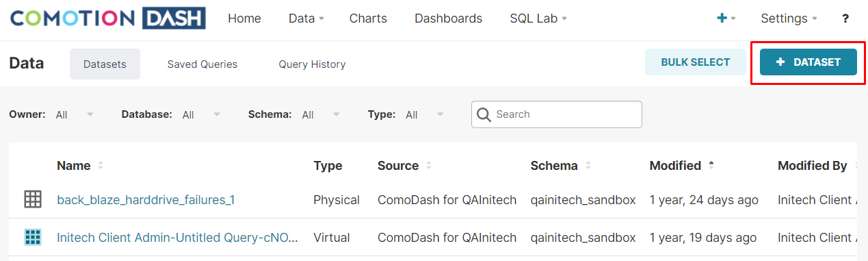Click qainitech_sandbox in the Virtual row
The width and height of the screenshot is (868, 261).
[583, 238]
